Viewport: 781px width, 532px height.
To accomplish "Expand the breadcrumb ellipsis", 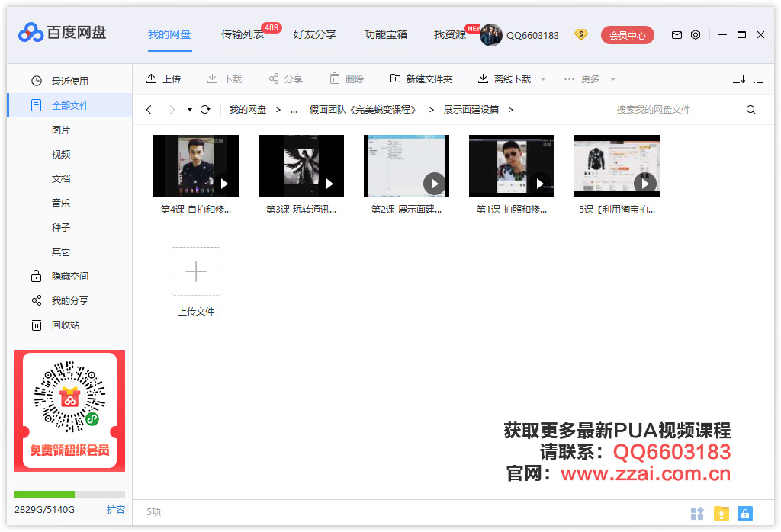I will point(294,110).
